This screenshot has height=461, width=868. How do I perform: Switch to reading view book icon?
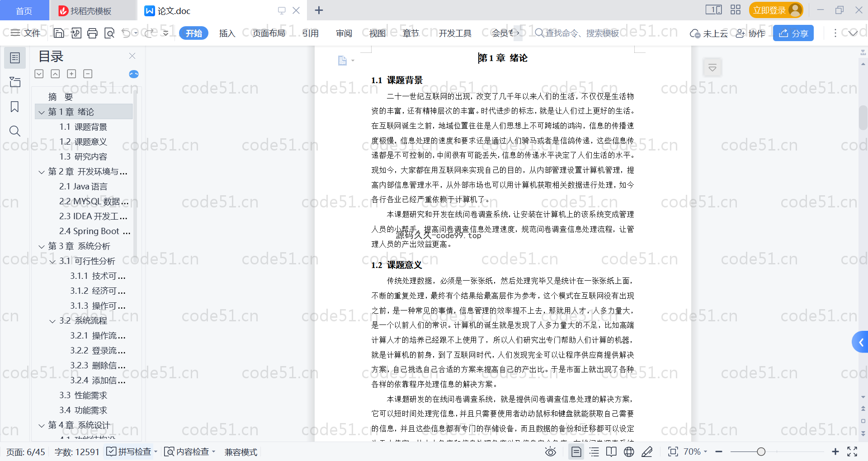point(611,452)
